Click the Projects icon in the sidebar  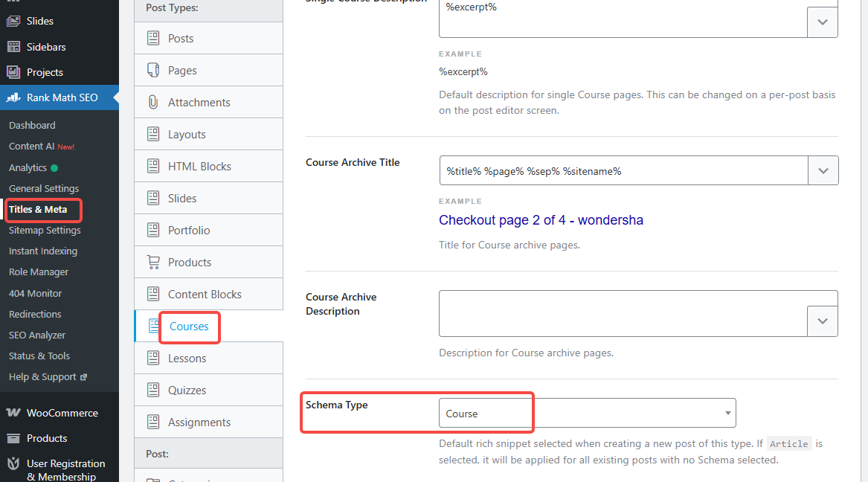[15, 72]
